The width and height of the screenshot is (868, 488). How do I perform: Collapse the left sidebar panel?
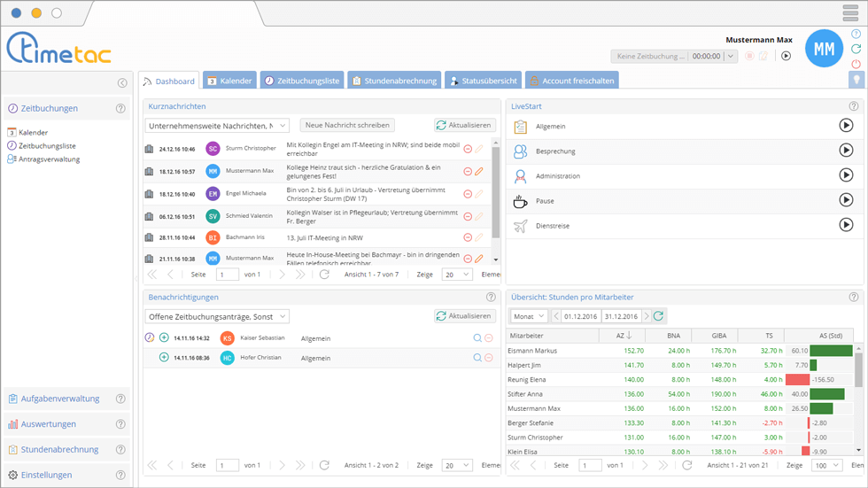coord(122,83)
